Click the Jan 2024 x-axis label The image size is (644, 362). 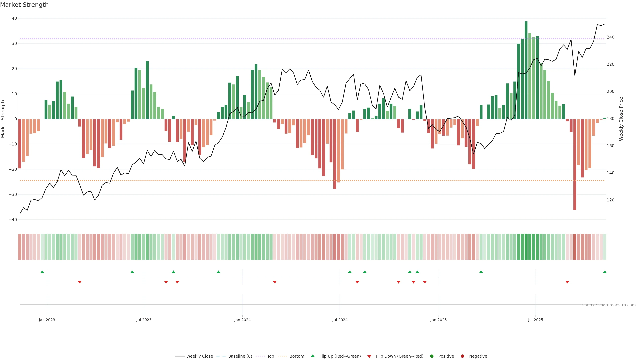point(242,320)
